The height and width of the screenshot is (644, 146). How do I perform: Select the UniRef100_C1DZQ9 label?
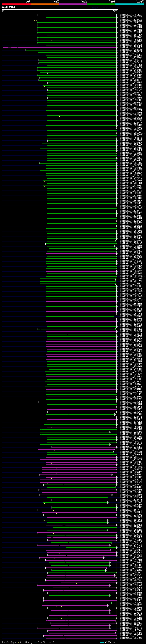pos(131,140)
